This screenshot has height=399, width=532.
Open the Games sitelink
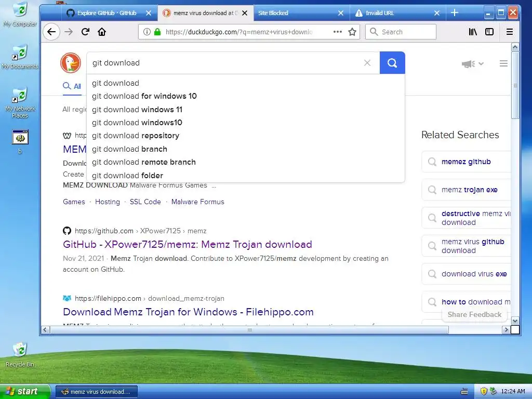74,202
